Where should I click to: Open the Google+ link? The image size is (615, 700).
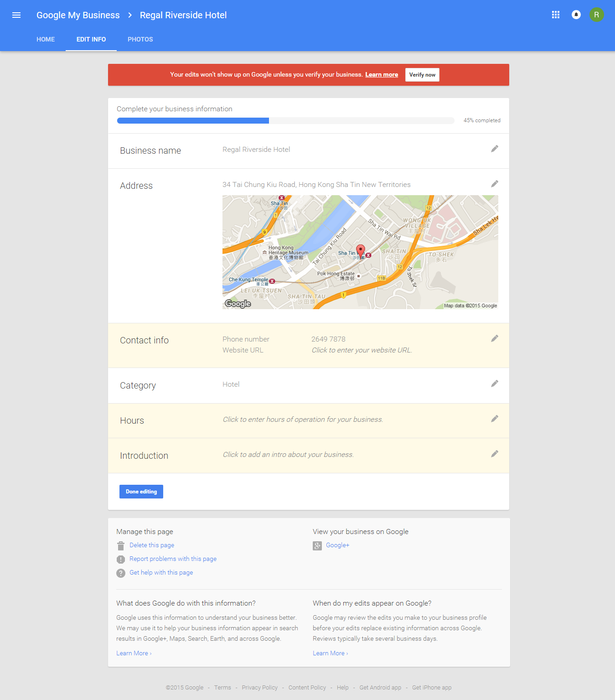[x=338, y=545]
